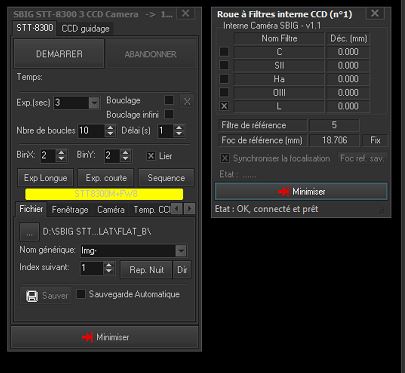405x373 pixels.
Task: Click the Sequence button
Action: coord(166,178)
